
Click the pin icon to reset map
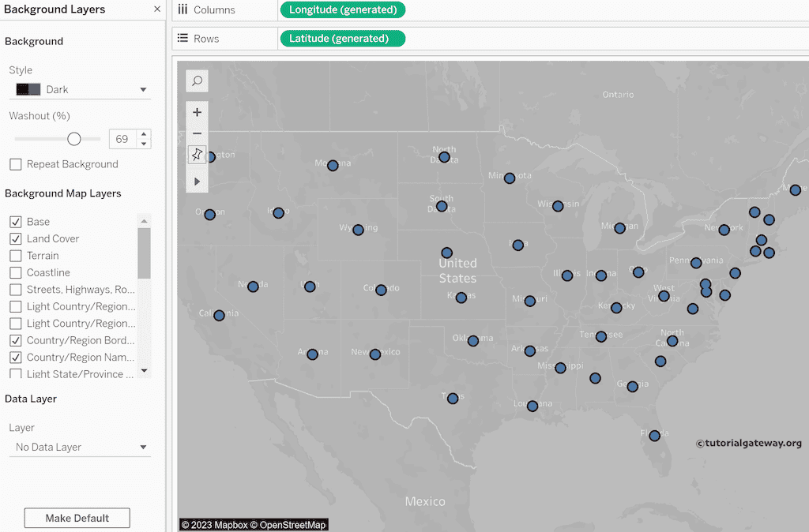point(197,155)
